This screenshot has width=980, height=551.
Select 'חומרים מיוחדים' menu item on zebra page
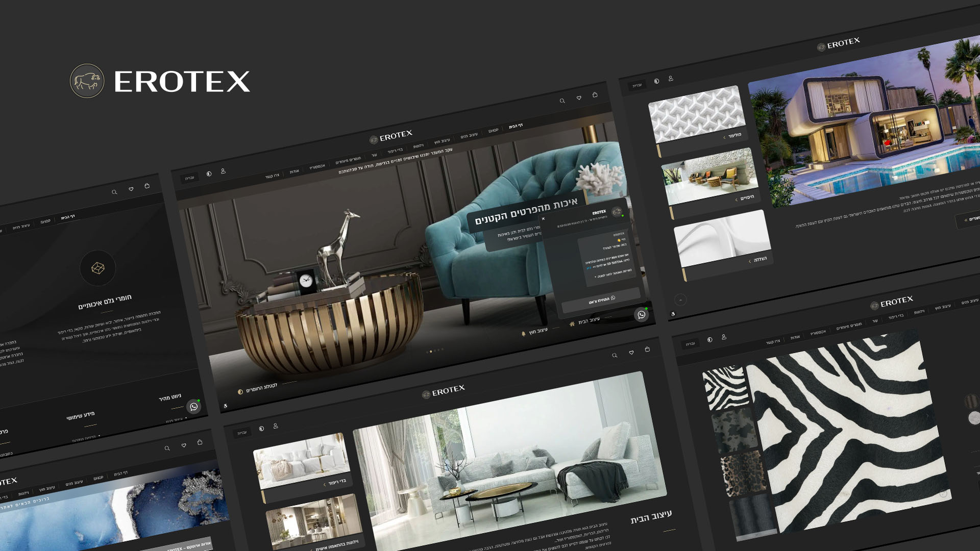[x=849, y=327]
